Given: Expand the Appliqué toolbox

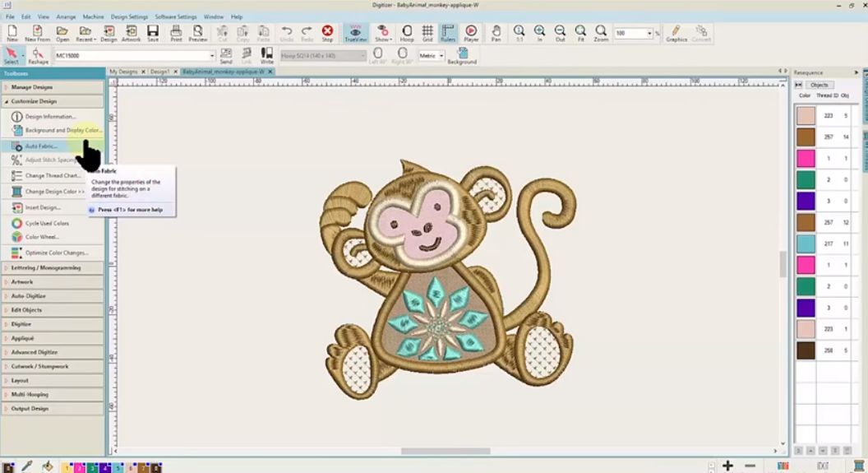Looking at the screenshot, I should point(52,338).
